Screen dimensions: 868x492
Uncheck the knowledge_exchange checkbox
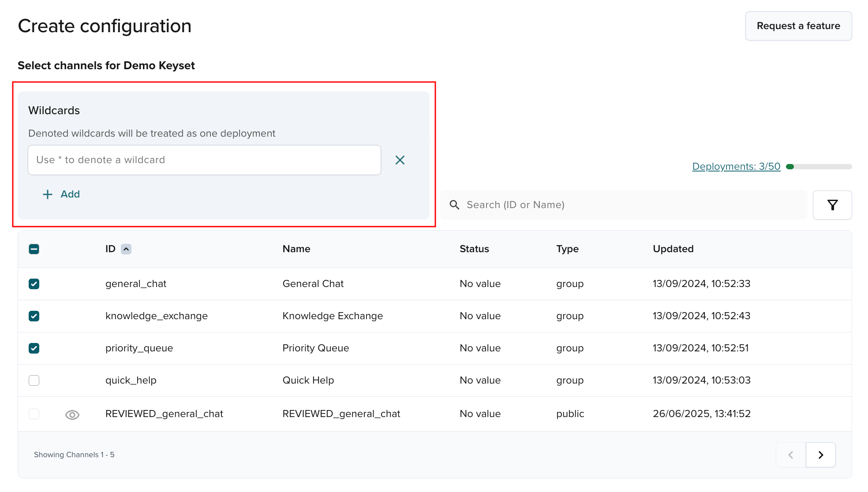pos(34,316)
